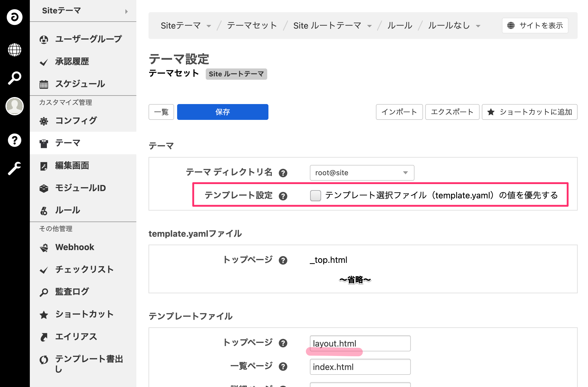The height and width of the screenshot is (387, 588).
Task: Open search via the magnifier icon
Action: (14, 78)
